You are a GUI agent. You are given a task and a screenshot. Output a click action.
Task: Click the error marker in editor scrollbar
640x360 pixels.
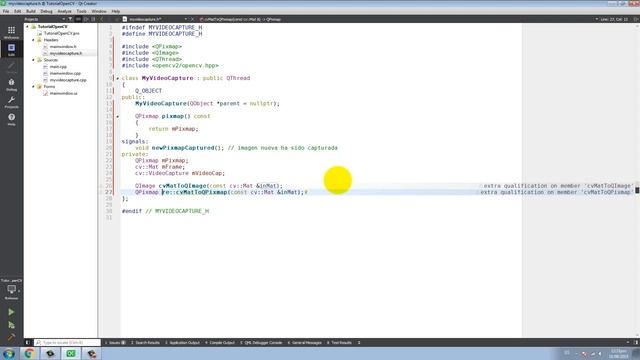pyautogui.click(x=637, y=190)
